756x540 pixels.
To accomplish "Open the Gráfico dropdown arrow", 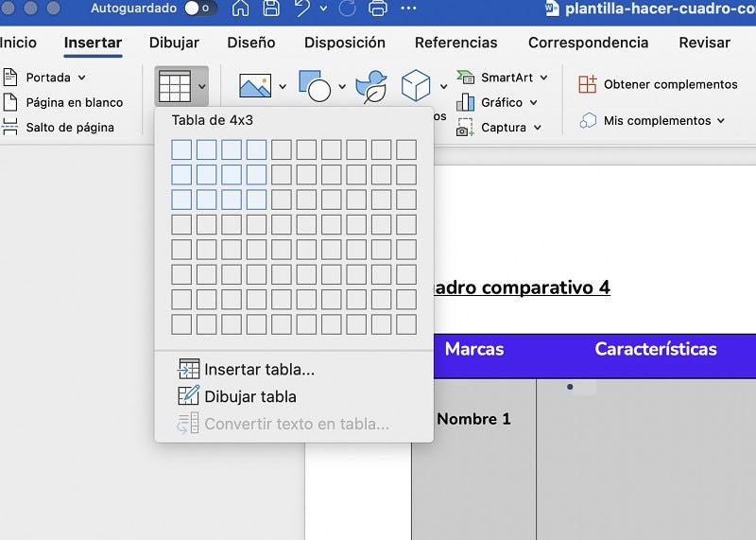I will click(x=534, y=102).
